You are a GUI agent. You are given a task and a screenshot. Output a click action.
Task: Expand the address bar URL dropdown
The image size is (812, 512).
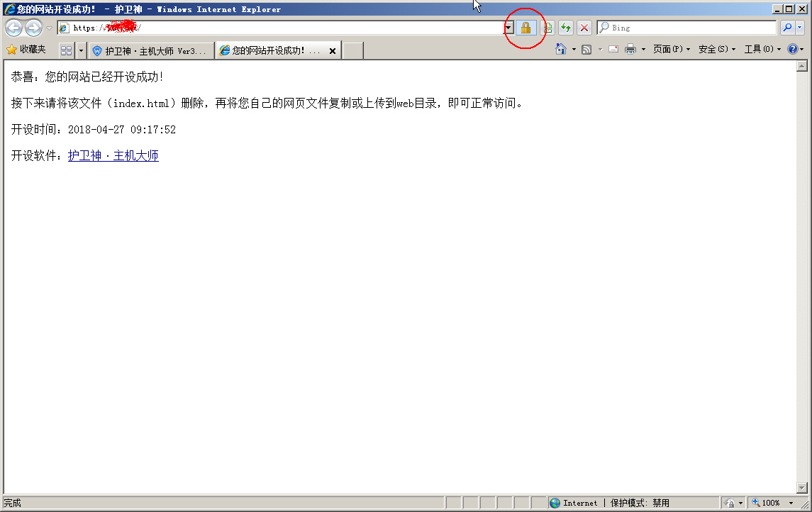pyautogui.click(x=508, y=28)
